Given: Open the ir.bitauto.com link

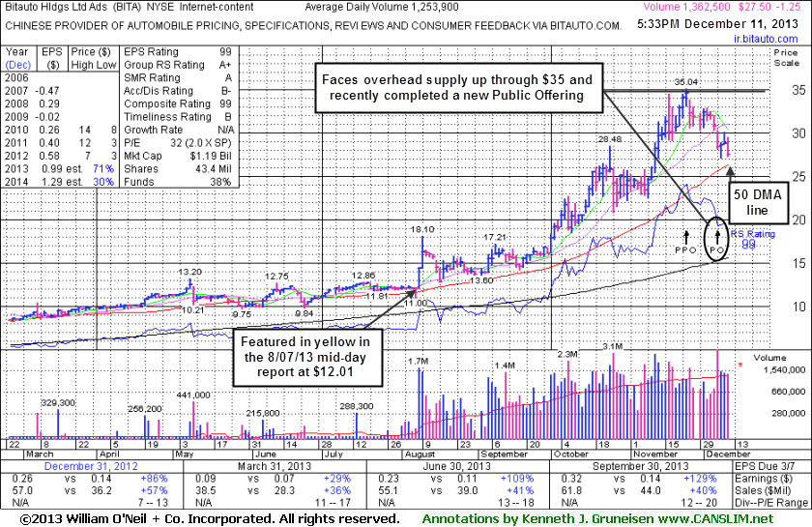Looking at the screenshot, I should pos(766,39).
